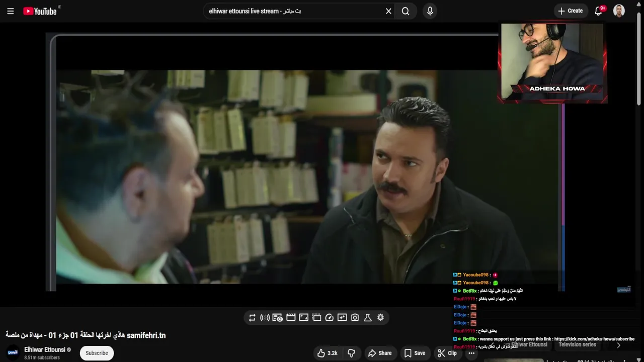Viewport: 644px width, 362px height.
Task: Enable cinema mode with the clapperboard icon
Action: tap(291, 318)
